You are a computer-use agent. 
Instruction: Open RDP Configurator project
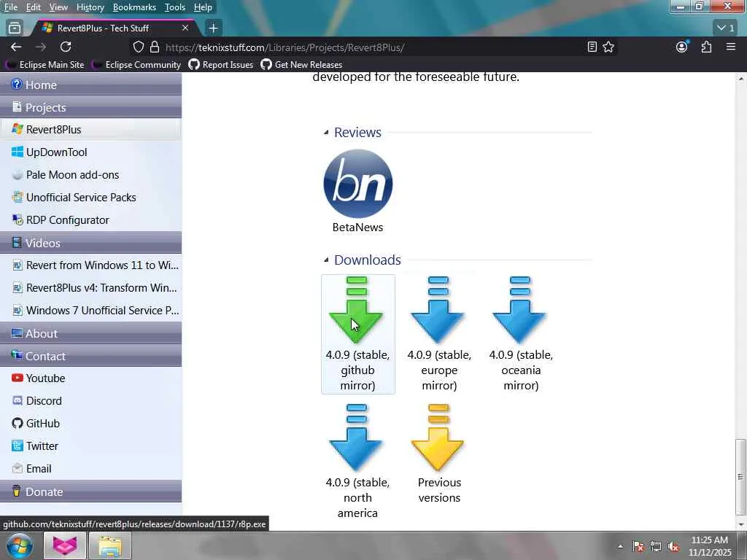point(90,220)
